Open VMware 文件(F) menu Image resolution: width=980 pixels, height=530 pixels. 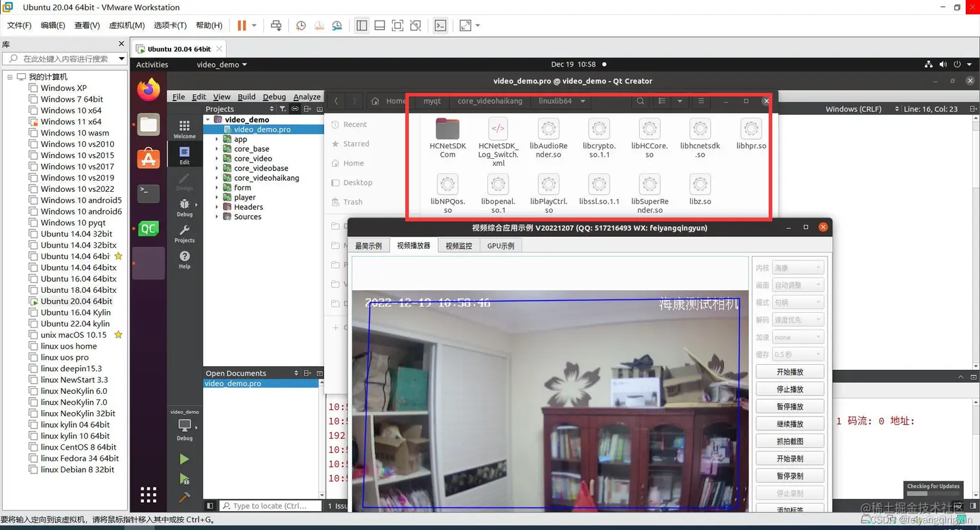coord(19,25)
